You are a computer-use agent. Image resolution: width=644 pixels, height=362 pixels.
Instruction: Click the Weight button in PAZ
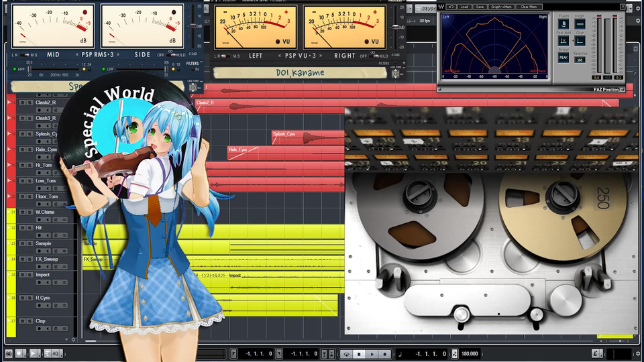coord(580,24)
